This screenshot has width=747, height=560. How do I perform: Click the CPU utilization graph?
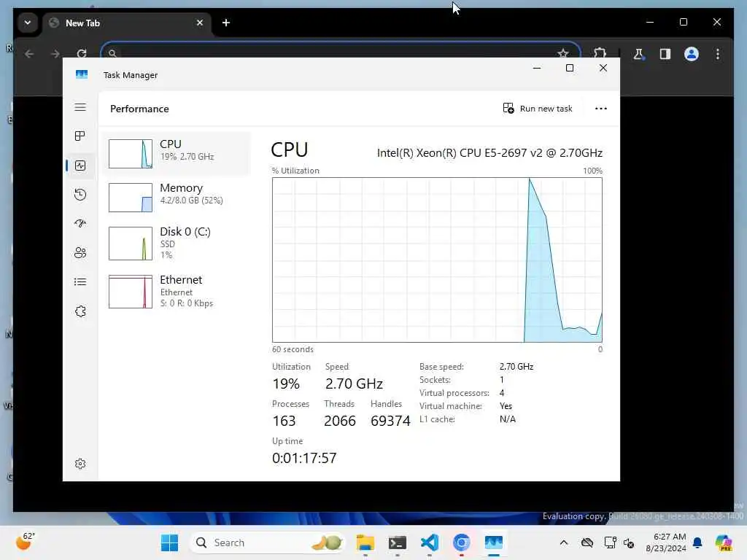pyautogui.click(x=437, y=260)
